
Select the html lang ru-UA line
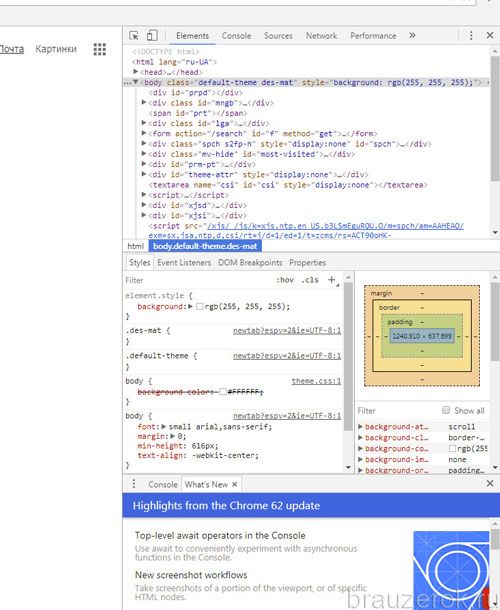click(174, 62)
